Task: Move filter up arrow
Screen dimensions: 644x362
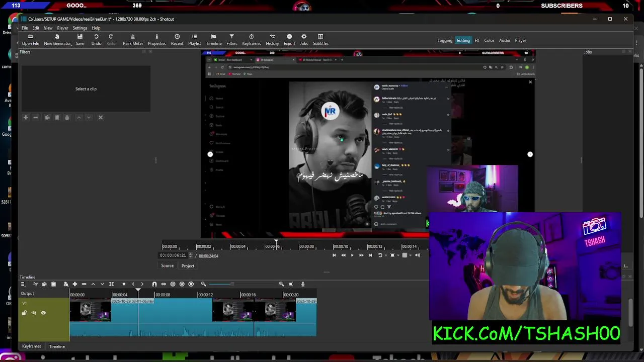Action: (x=78, y=117)
